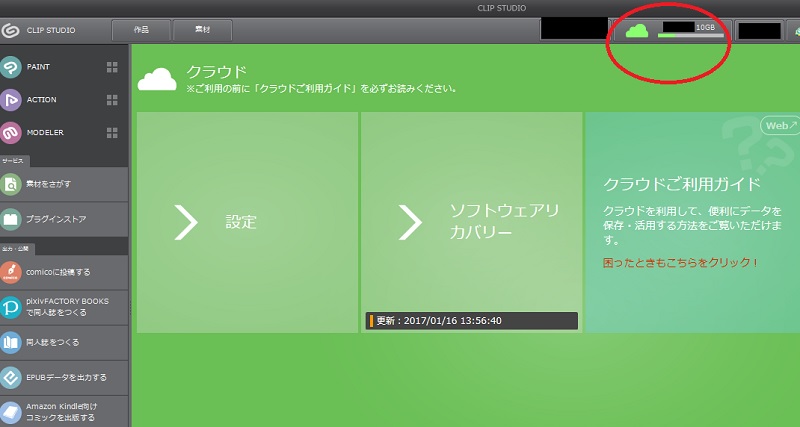Click the 10GB cloud storage usage bar

691,35
